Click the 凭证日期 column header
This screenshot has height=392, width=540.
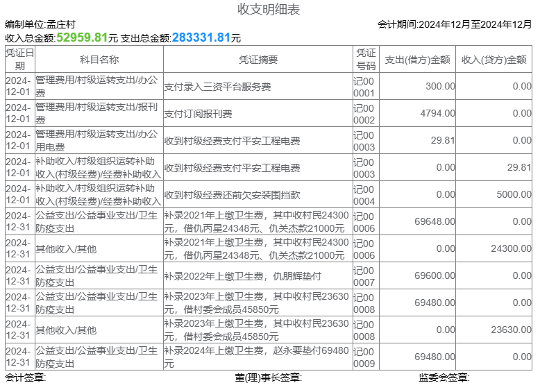pyautogui.click(x=19, y=59)
